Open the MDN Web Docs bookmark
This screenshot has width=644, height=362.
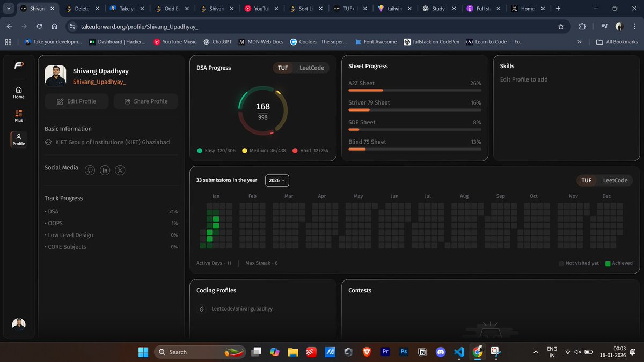click(x=261, y=42)
